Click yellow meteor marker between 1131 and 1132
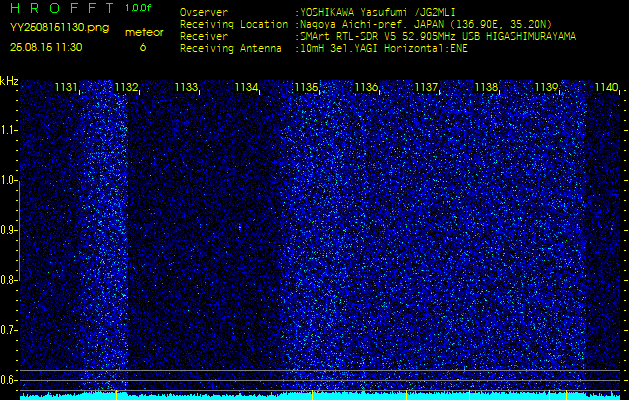 pos(116,395)
